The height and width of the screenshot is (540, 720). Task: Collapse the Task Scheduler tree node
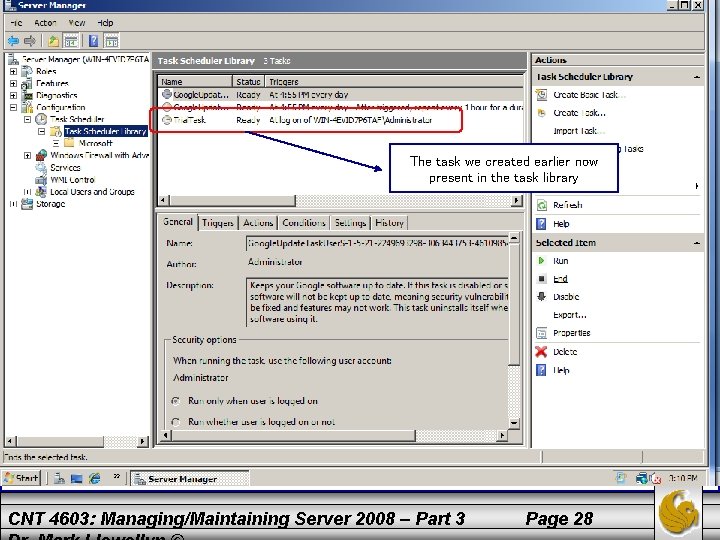pyautogui.click(x=27, y=119)
